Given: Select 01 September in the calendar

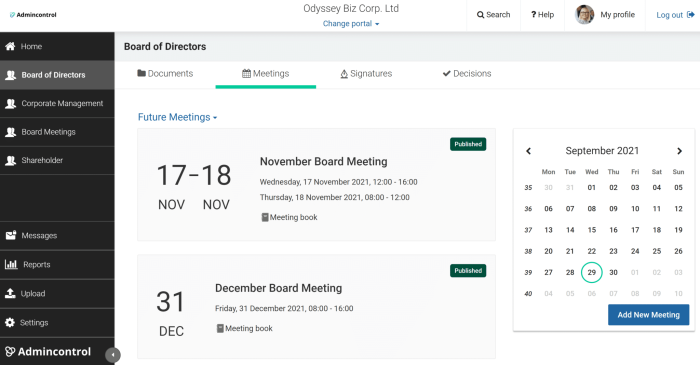Looking at the screenshot, I should [592, 187].
